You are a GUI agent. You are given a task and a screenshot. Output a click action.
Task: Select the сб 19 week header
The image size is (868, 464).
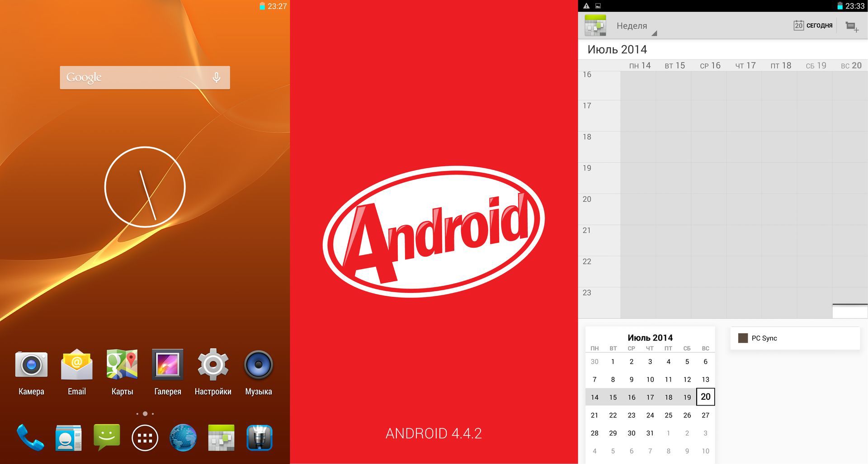tap(816, 66)
